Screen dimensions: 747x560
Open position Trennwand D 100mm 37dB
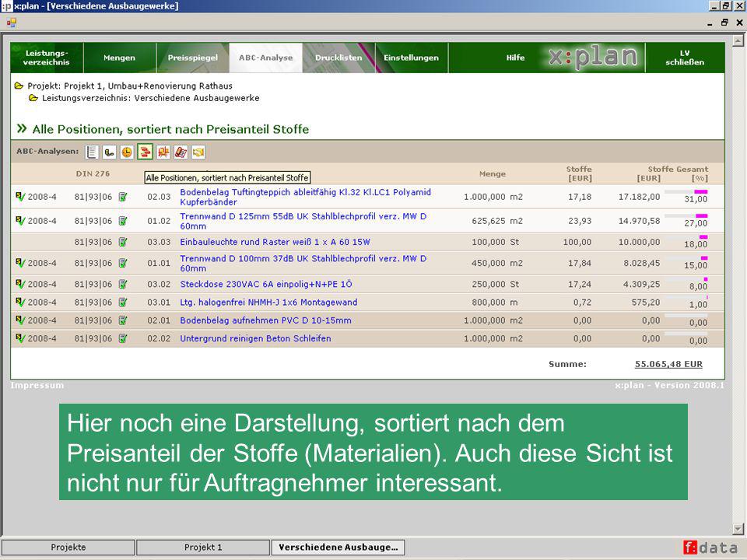click(x=303, y=263)
